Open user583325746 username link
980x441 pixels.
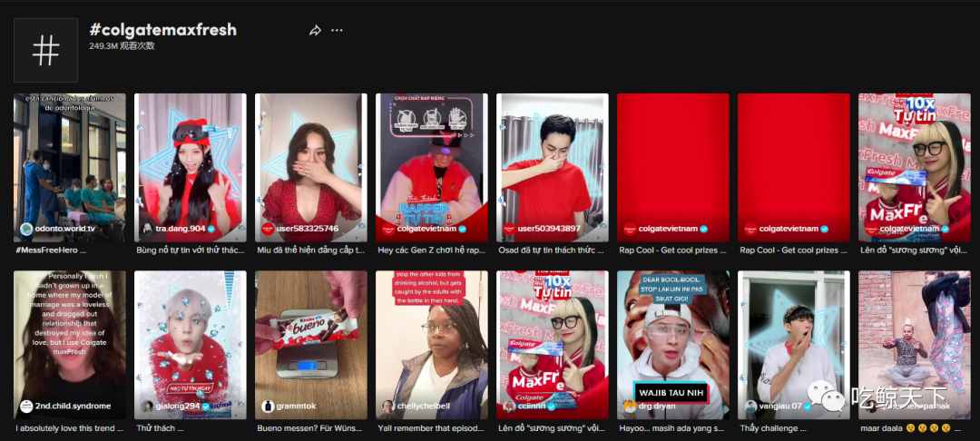click(308, 229)
